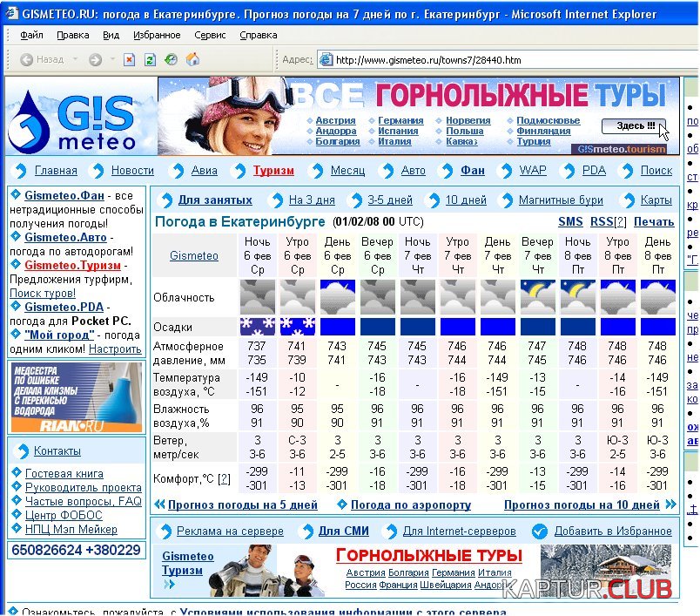Click the Forward arrow button in toolbar

(95, 59)
